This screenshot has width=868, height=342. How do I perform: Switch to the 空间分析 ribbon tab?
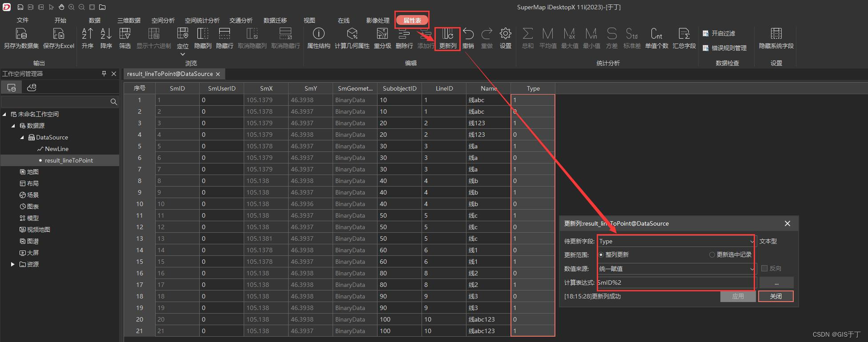(163, 20)
